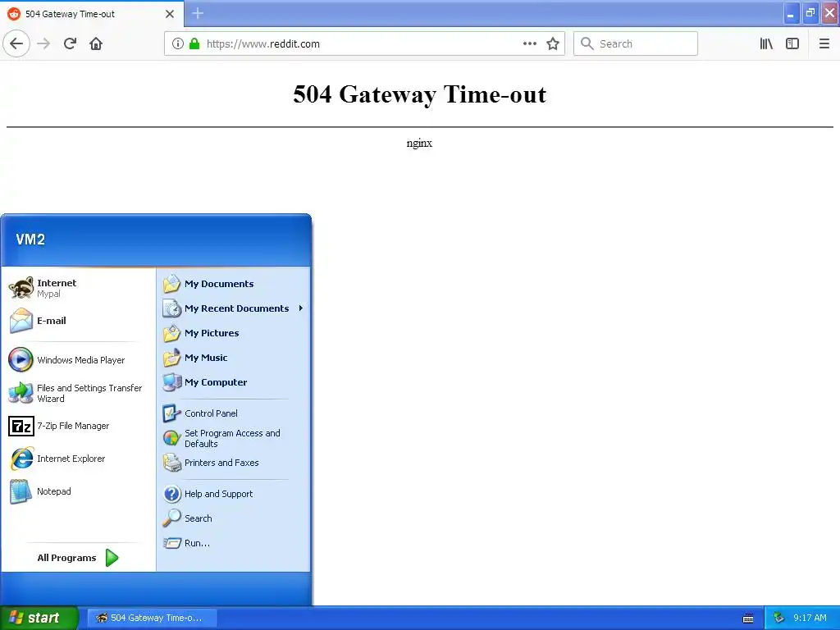Open the Library bookshelf icon

766,43
